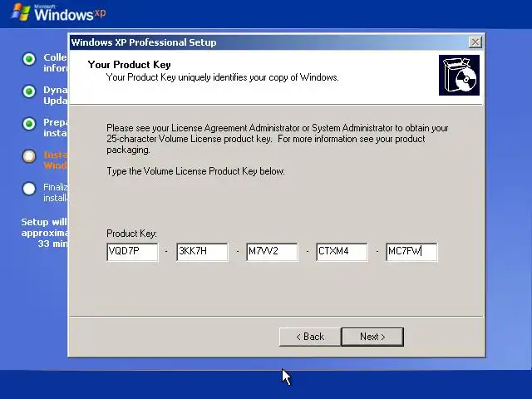Select the second key field 3KK7H
Viewport: 532px width, 399px height.
coord(202,251)
